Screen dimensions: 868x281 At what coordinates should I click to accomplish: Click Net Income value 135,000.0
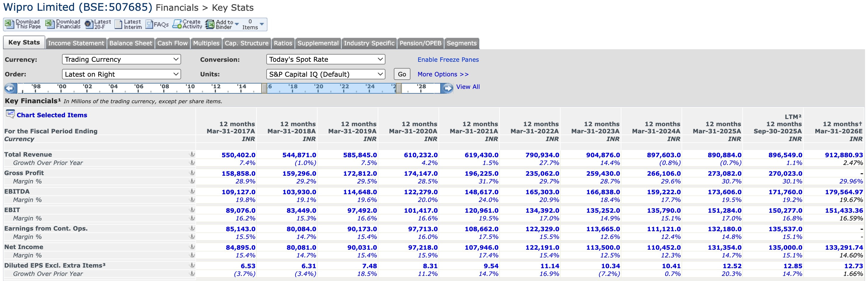click(785, 248)
